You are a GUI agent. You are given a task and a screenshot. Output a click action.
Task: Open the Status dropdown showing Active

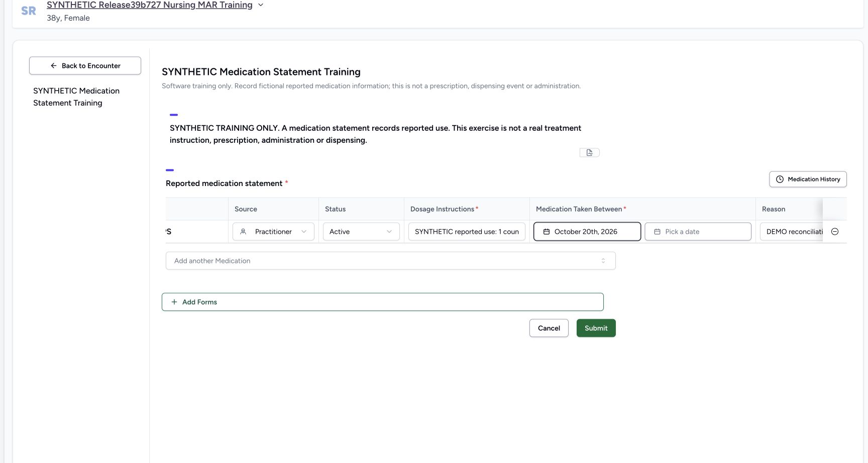[x=361, y=232]
